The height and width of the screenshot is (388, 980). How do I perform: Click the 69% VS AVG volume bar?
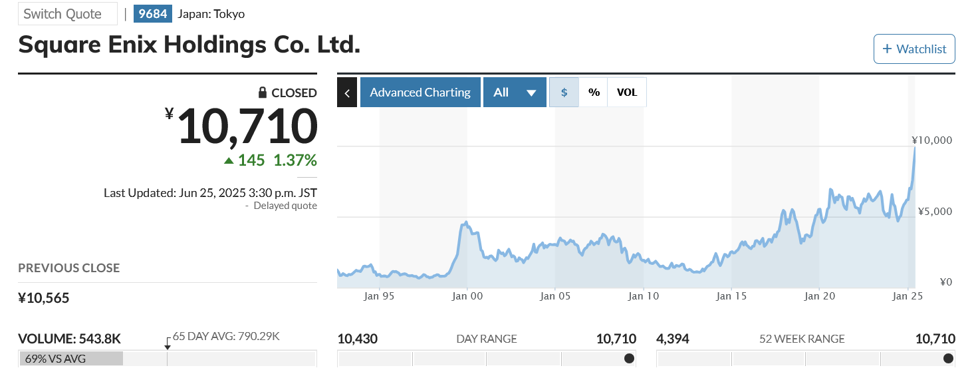(71, 359)
